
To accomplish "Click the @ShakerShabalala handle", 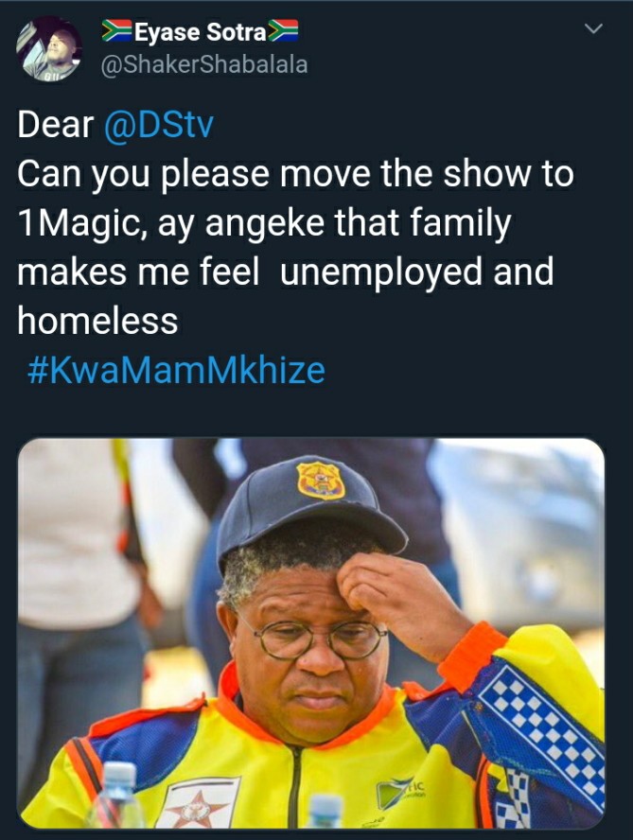I will 204,65.
